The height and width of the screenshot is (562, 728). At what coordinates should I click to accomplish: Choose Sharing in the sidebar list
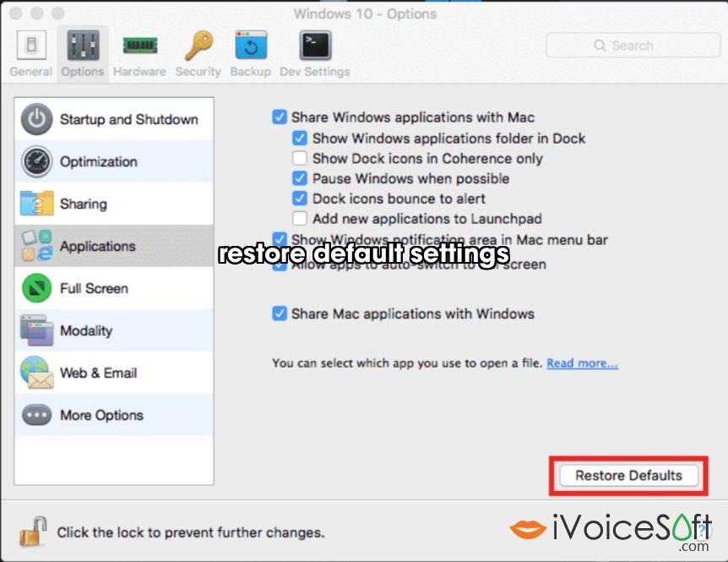coord(114,204)
